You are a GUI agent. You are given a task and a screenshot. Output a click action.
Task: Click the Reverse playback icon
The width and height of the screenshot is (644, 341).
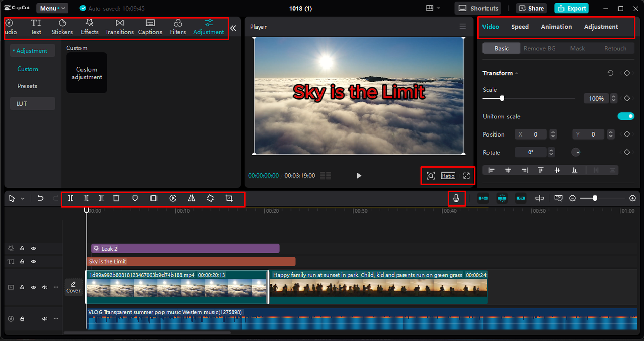coord(173,198)
